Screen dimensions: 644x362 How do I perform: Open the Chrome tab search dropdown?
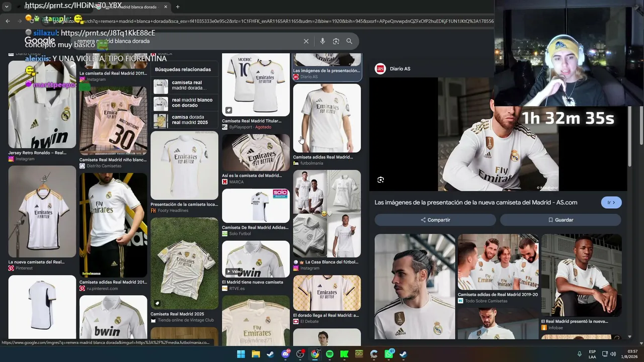7,7
